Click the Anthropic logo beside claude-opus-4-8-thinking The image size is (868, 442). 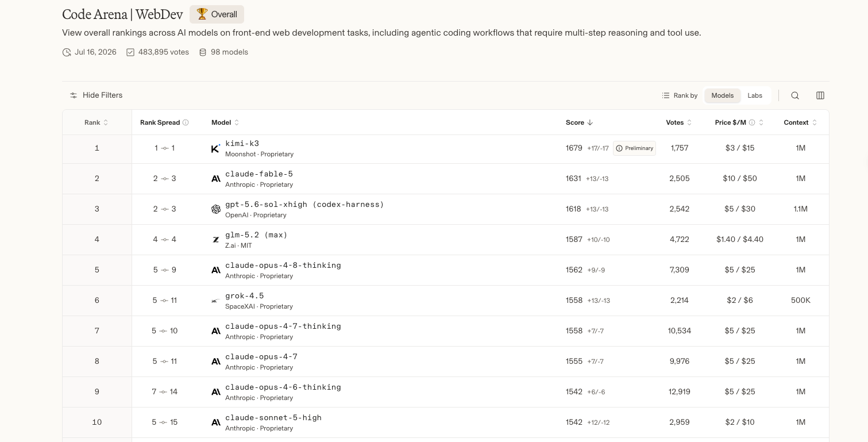(x=216, y=270)
